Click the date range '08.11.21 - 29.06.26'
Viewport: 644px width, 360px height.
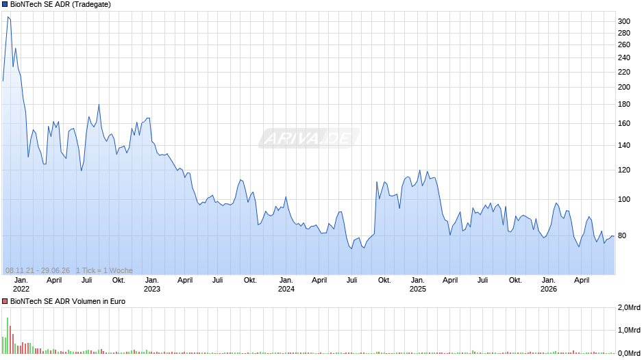[x=38, y=270]
